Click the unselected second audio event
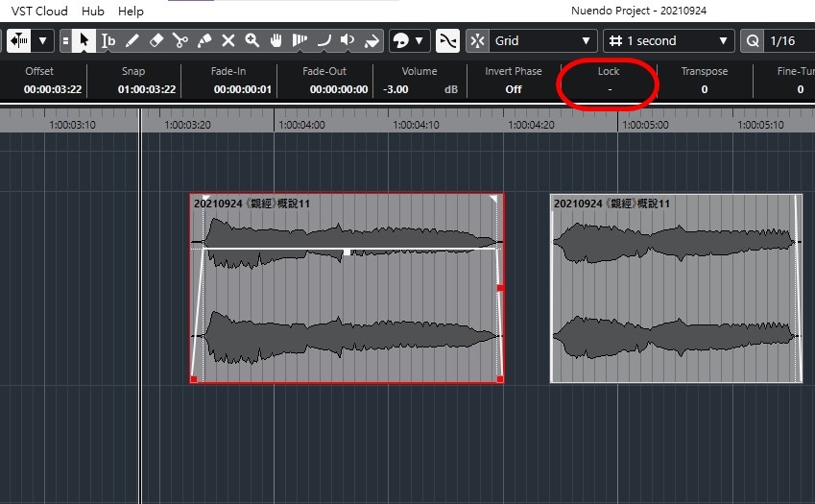The height and width of the screenshot is (504, 815). [x=676, y=289]
